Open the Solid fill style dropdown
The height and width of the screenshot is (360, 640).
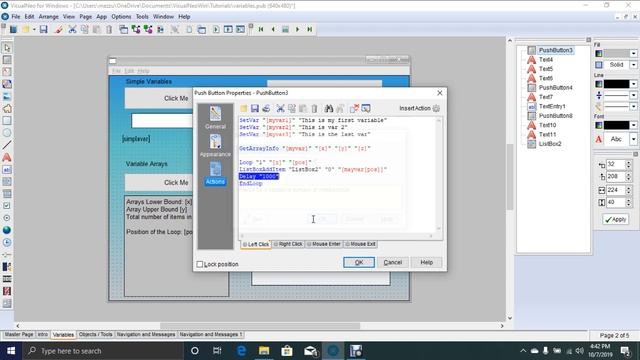coord(633,64)
